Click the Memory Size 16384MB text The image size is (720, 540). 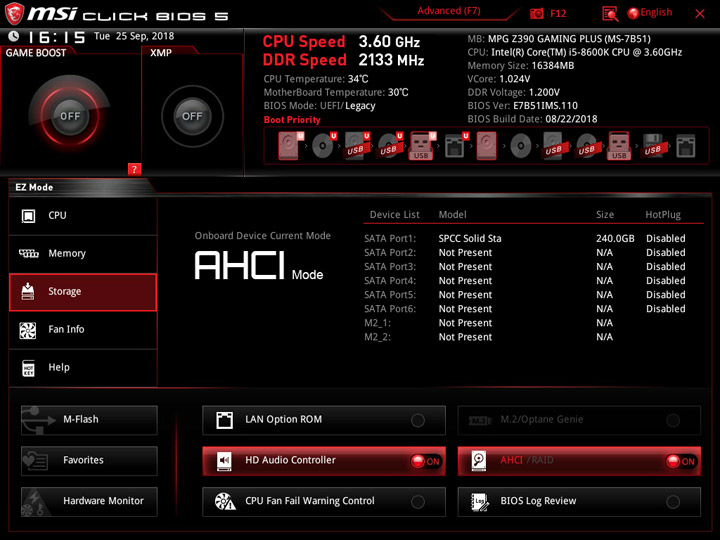(521, 66)
